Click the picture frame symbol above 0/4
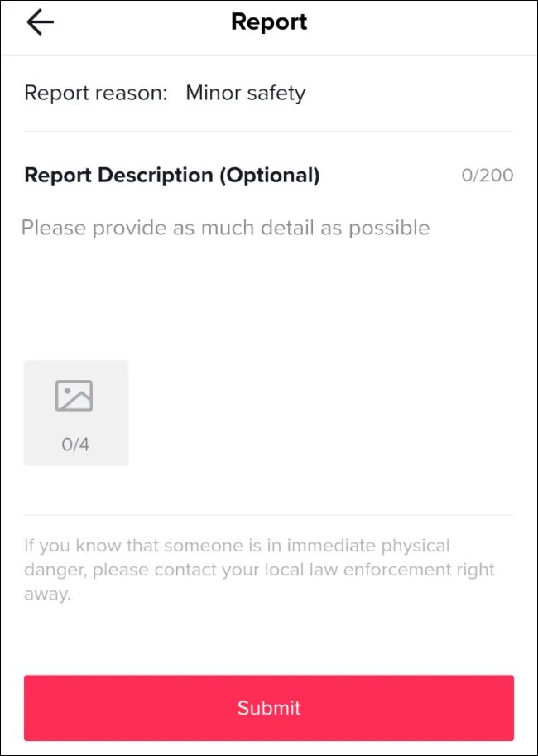The height and width of the screenshot is (756, 538). pos(76,396)
